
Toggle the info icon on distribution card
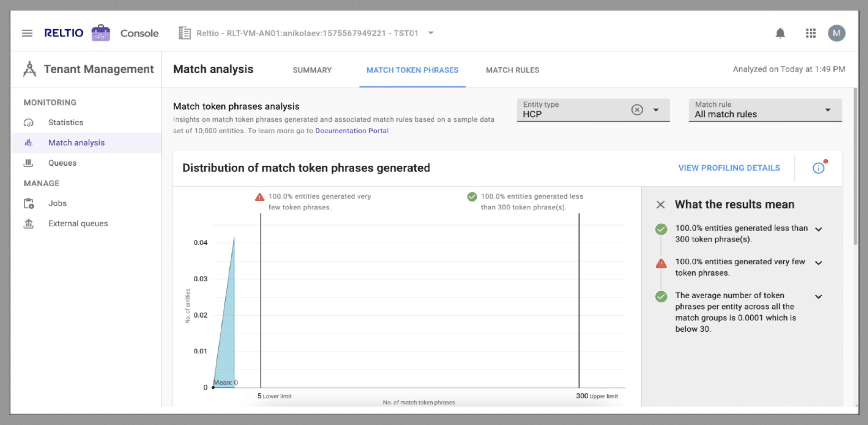tap(818, 168)
